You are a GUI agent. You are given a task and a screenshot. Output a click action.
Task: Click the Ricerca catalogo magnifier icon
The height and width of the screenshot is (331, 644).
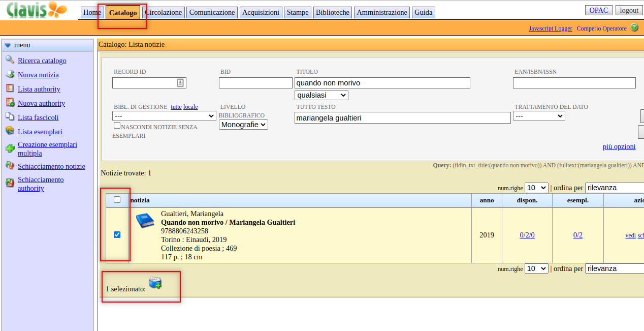tap(10, 60)
